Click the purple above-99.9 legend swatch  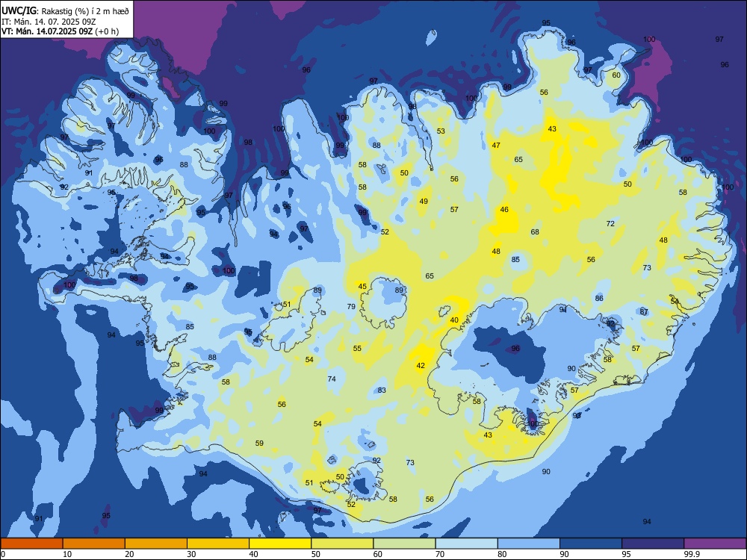(x=715, y=544)
